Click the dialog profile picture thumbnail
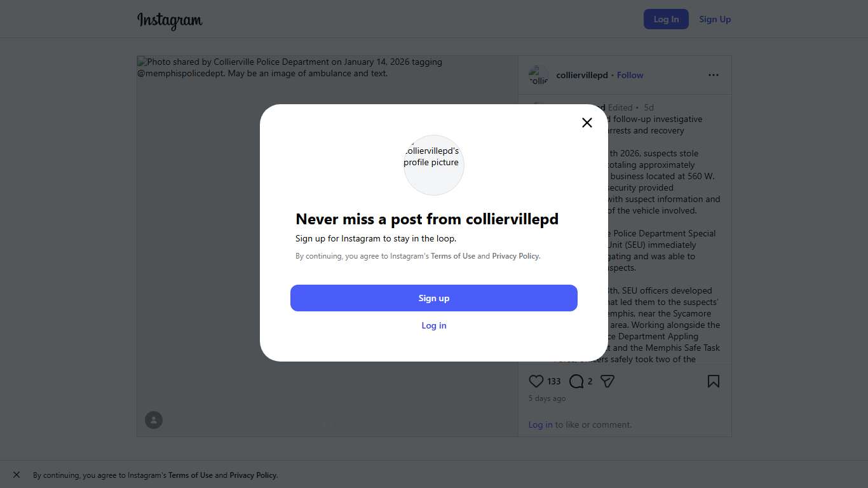 tap(434, 165)
